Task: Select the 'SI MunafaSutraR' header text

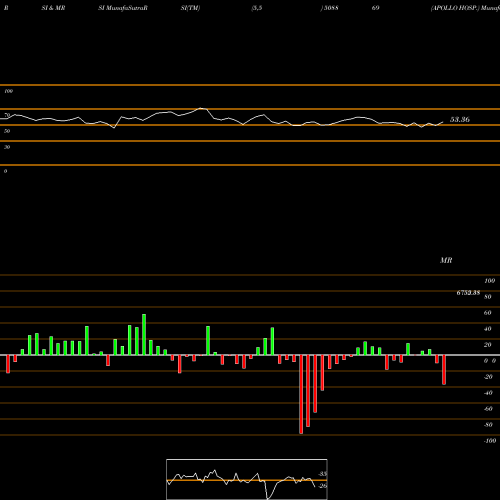Action: (123, 8)
